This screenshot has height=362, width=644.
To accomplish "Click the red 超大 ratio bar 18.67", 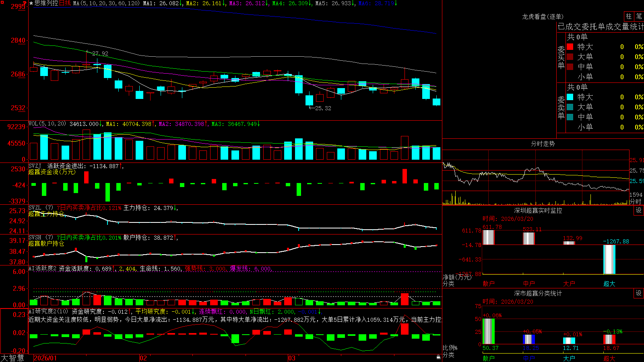I will [609, 339].
